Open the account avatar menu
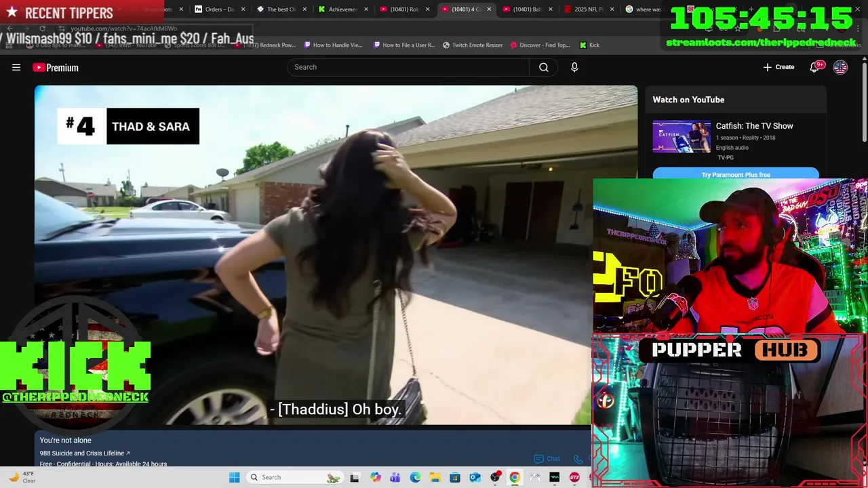 840,67
